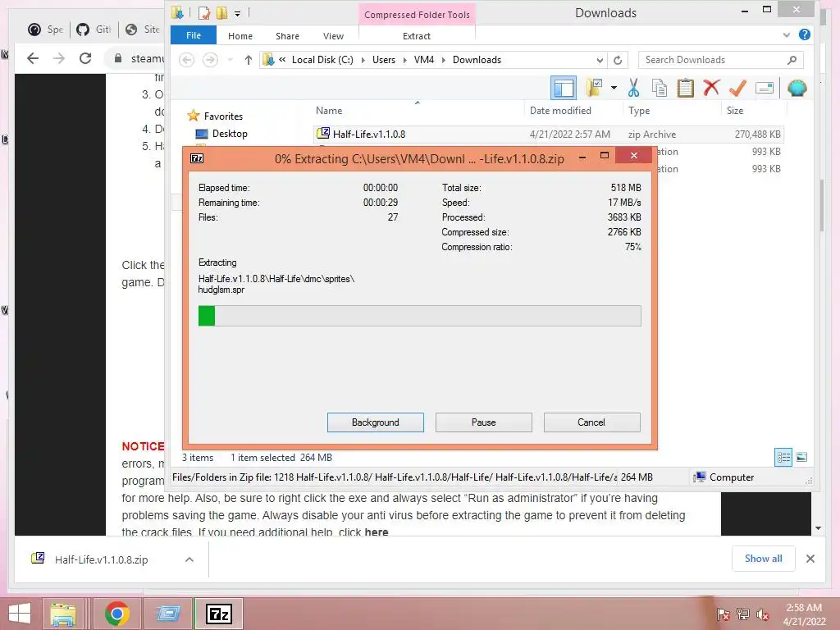Click the red X Delete icon
Screen dimensions: 840x630
click(x=711, y=87)
